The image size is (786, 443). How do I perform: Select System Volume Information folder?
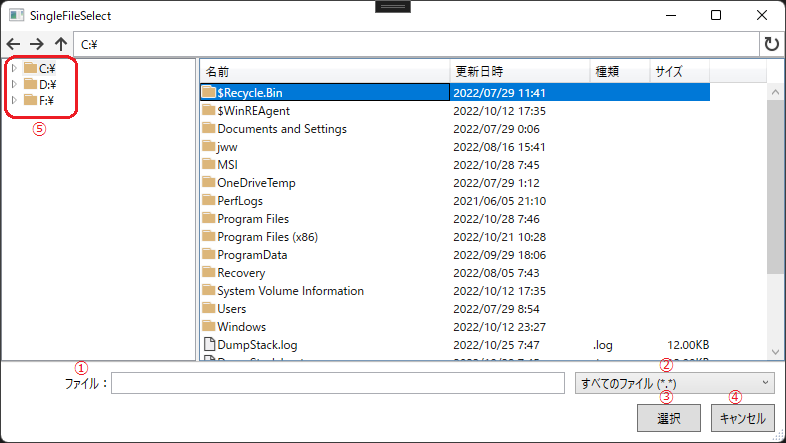[290, 291]
